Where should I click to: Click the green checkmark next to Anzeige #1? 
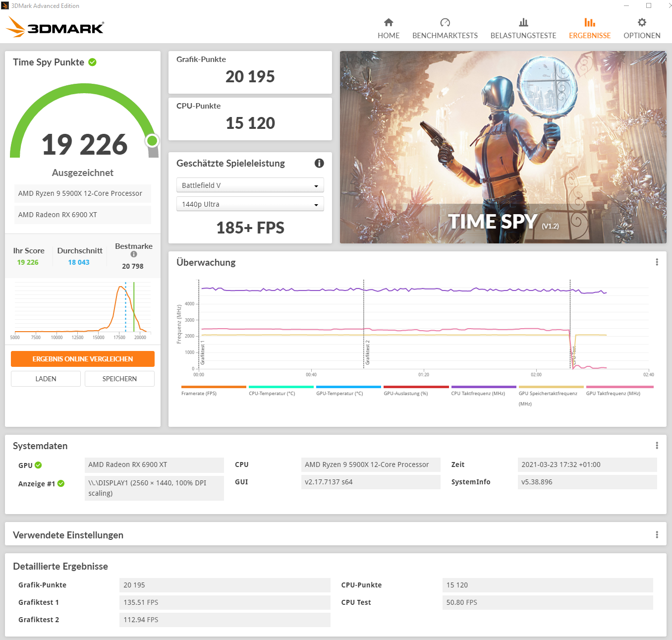point(61,483)
